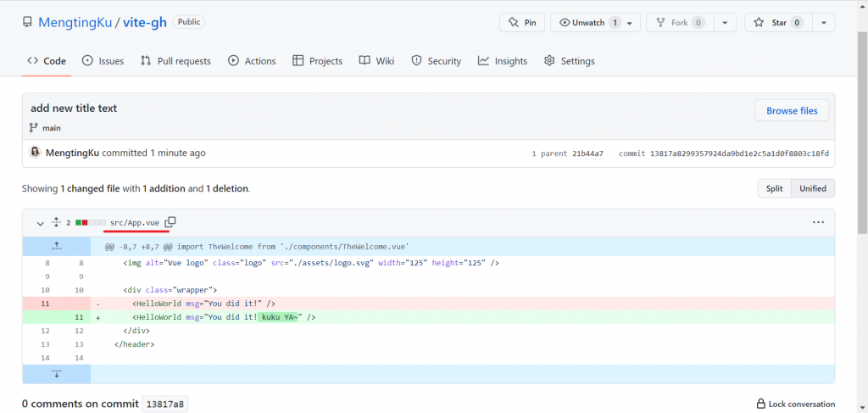Image resolution: width=868 pixels, height=413 pixels.
Task: View the Insights tab
Action: click(503, 61)
